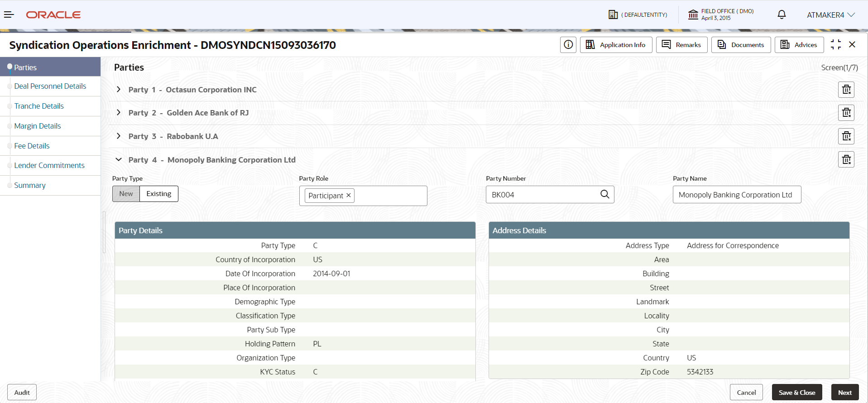868x403 pixels.
Task: Select Existing party type toggle
Action: click(x=159, y=194)
